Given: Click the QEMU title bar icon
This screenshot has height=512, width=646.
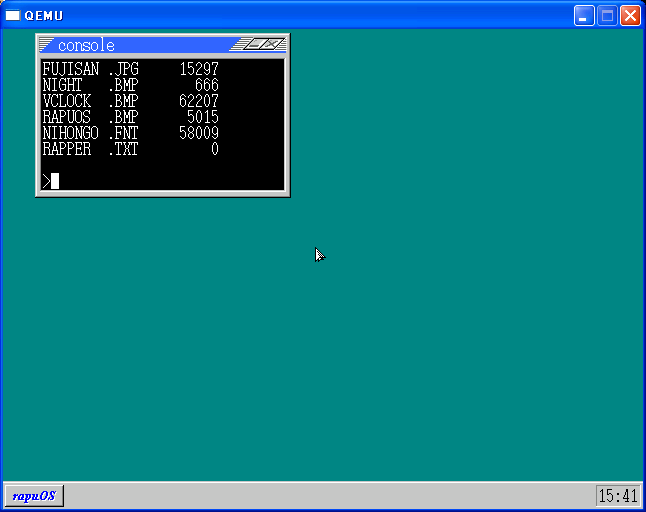Looking at the screenshot, I should [x=13, y=15].
